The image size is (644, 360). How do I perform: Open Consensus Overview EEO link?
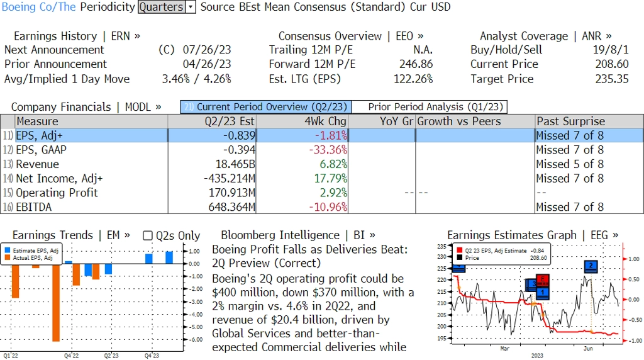click(351, 36)
